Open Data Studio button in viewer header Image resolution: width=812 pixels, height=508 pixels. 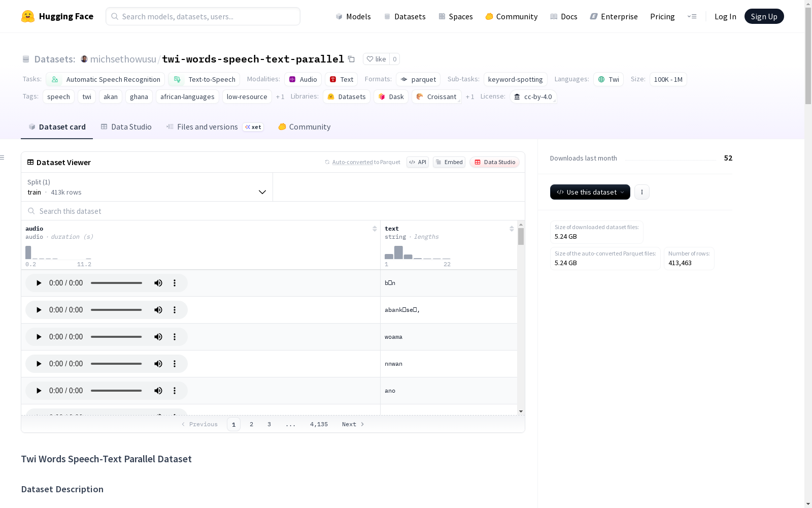coord(495,162)
